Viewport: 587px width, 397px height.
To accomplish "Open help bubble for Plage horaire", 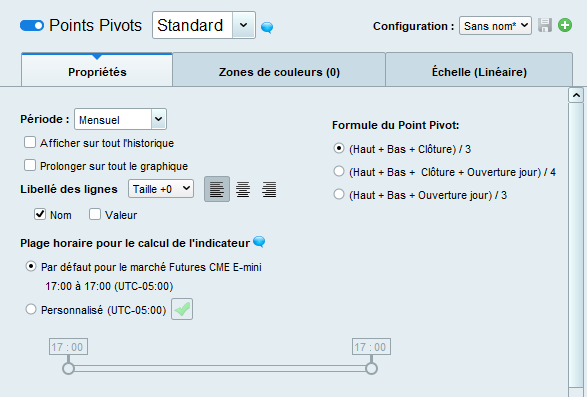I will click(259, 242).
